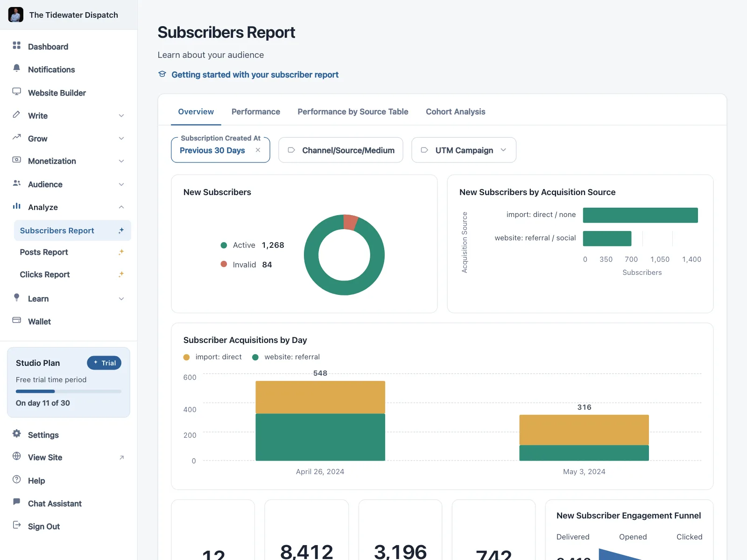Image resolution: width=747 pixels, height=560 pixels.
Task: Click the Audience people icon
Action: tap(17, 183)
